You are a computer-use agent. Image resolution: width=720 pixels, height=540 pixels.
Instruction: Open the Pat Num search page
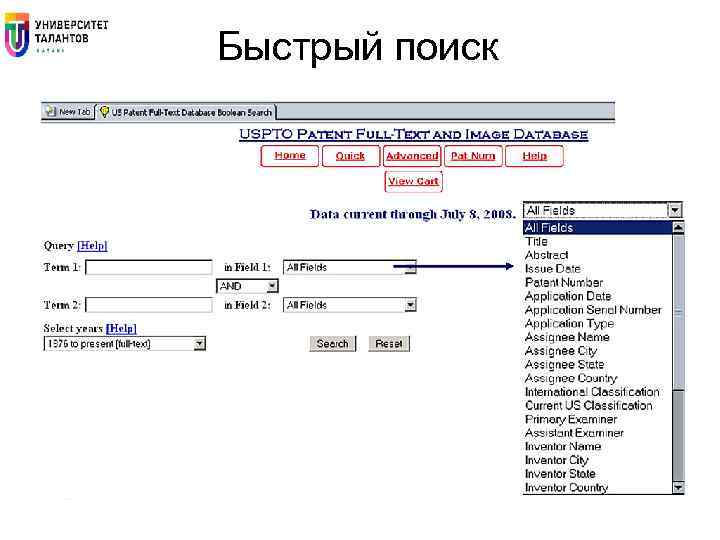tap(473, 156)
